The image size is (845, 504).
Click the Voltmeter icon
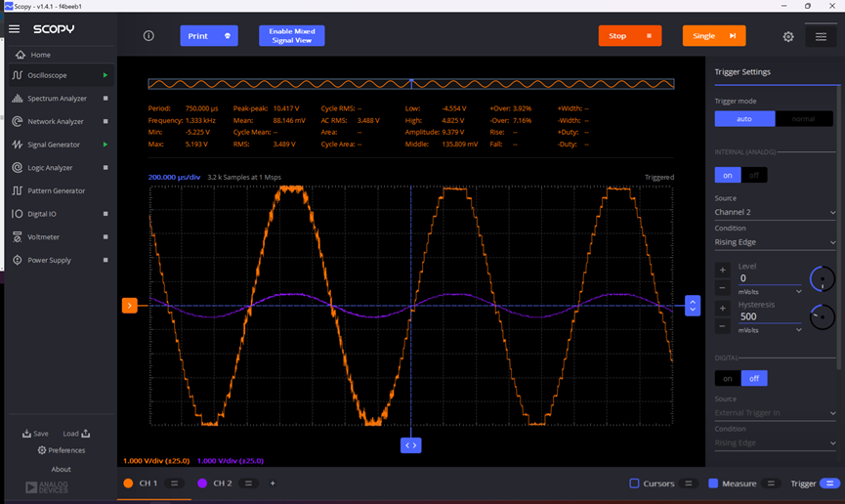18,237
